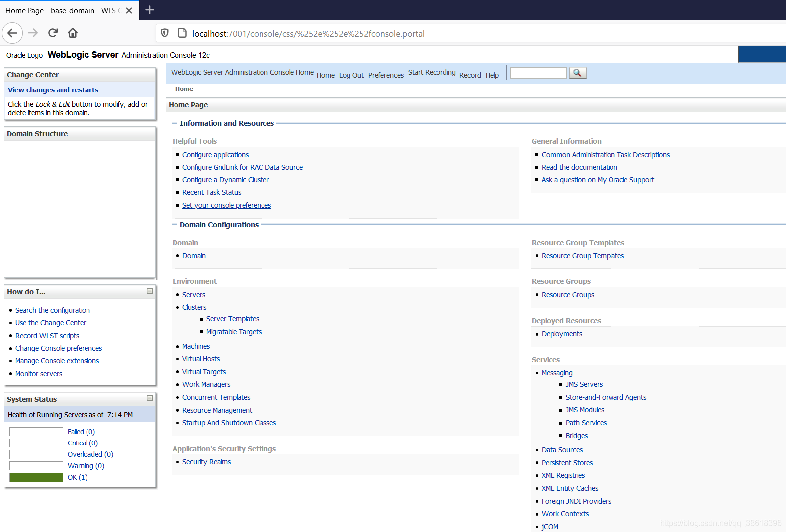Open Help in the console toolbar
The height and width of the screenshot is (532, 786).
click(492, 75)
